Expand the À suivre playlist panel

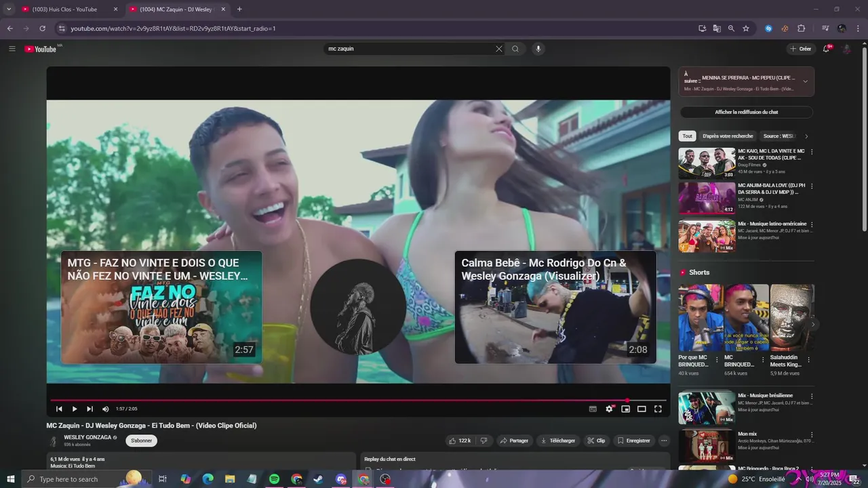click(x=805, y=81)
